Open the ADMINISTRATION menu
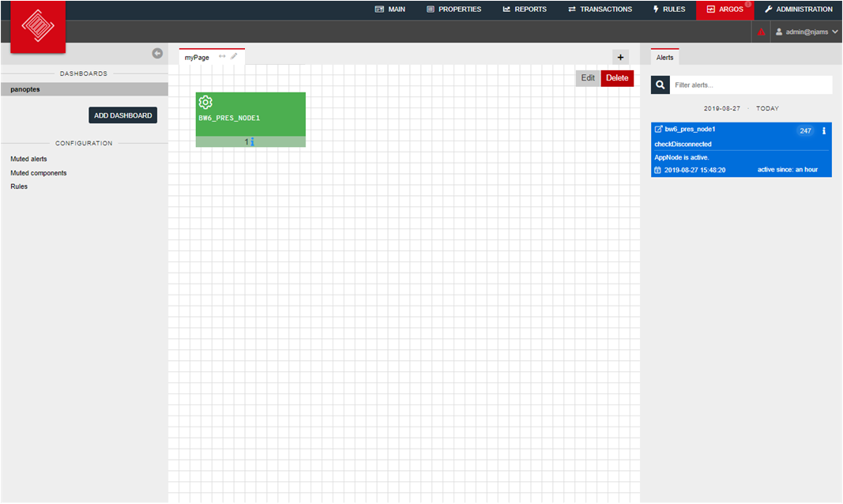 pos(799,9)
